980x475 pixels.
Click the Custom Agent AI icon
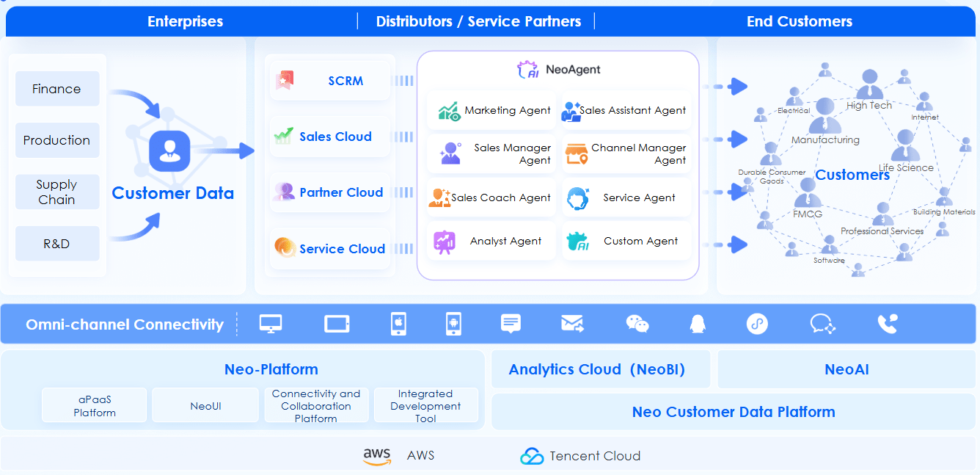(x=578, y=242)
